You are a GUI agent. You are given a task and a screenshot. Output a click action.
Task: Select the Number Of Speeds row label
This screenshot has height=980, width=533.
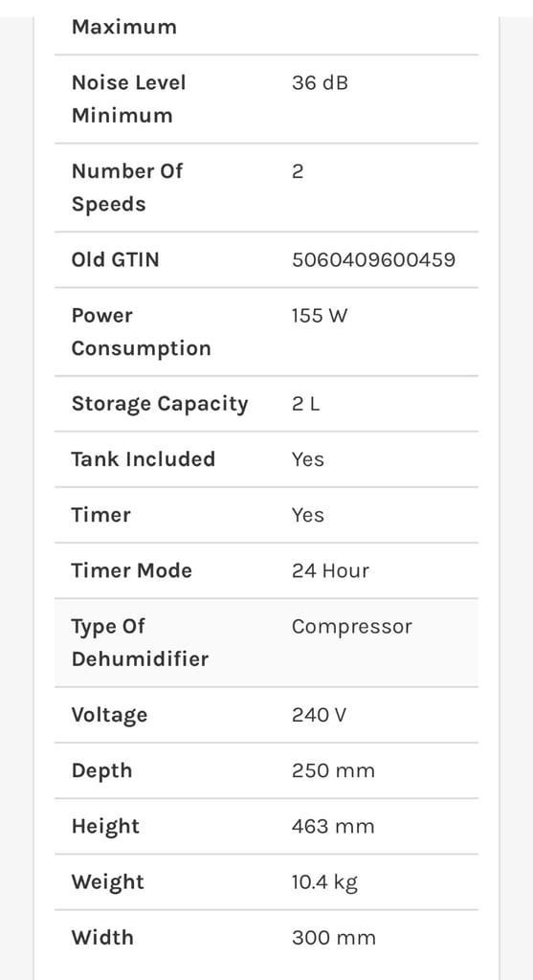pos(127,188)
